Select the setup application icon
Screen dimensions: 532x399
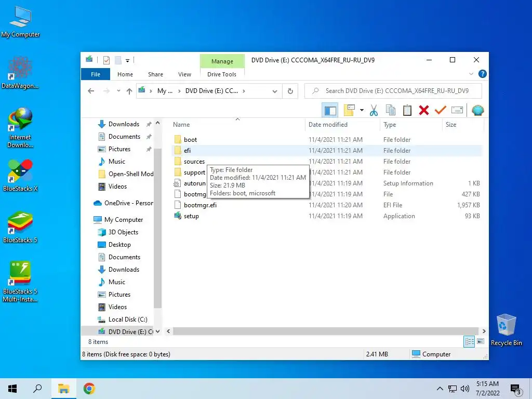[178, 216]
